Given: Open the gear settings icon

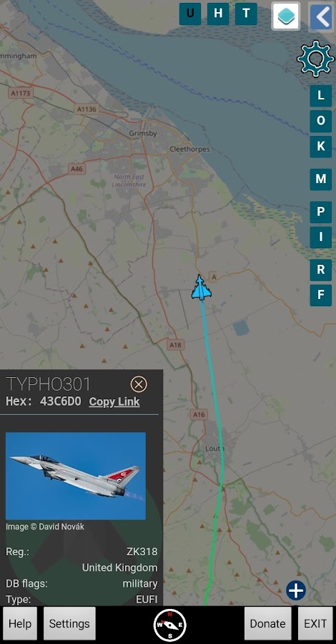Looking at the screenshot, I should click(x=315, y=59).
